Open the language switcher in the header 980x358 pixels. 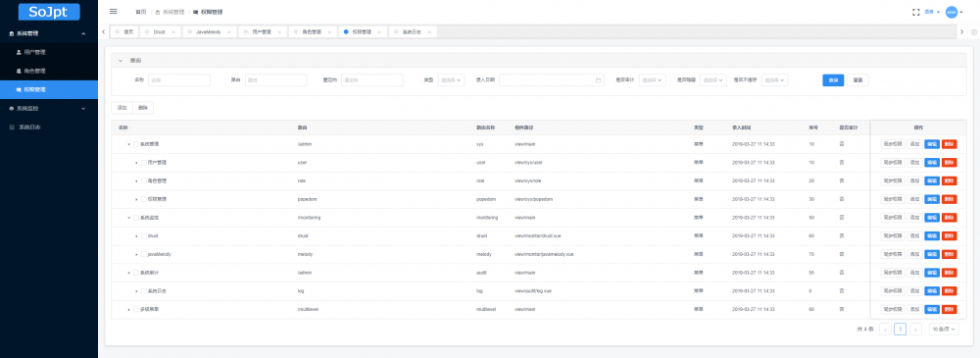click(931, 12)
